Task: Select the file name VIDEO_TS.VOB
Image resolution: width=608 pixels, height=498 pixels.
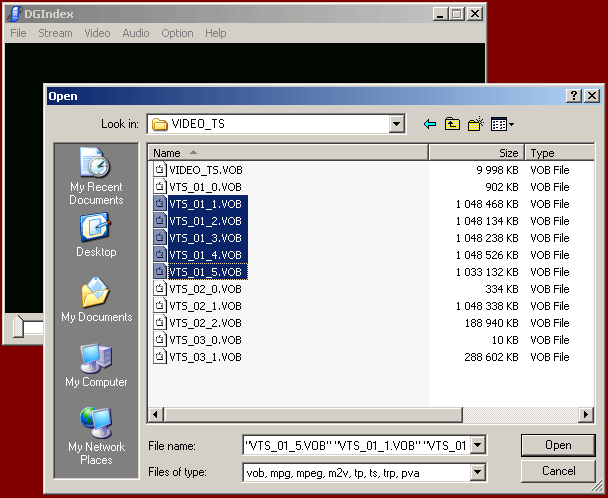Action: pyautogui.click(x=206, y=170)
